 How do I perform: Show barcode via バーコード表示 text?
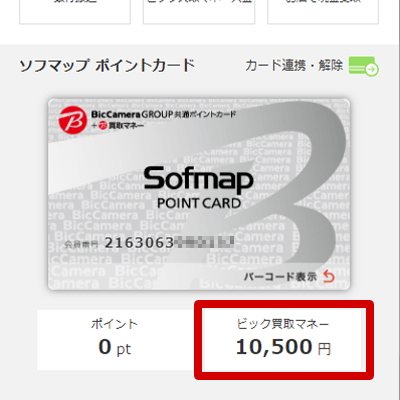click(280, 277)
